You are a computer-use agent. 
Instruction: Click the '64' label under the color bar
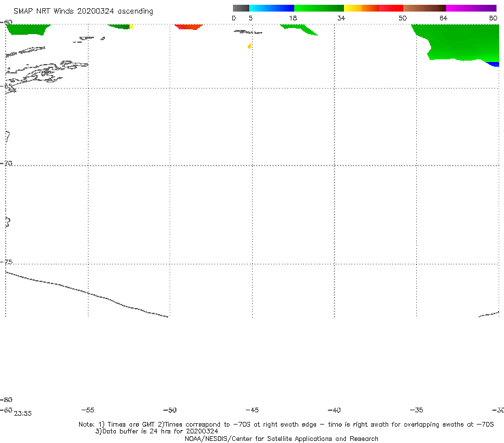(x=443, y=18)
